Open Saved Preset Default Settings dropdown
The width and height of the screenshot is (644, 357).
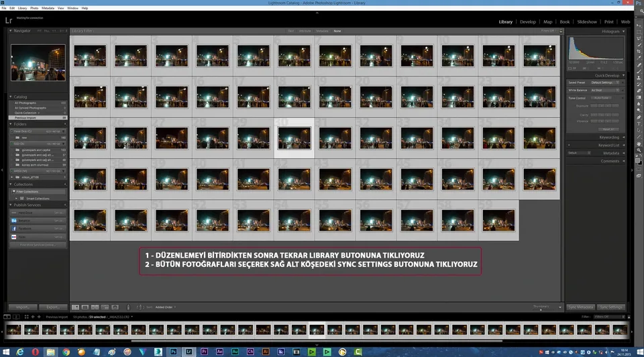click(605, 83)
